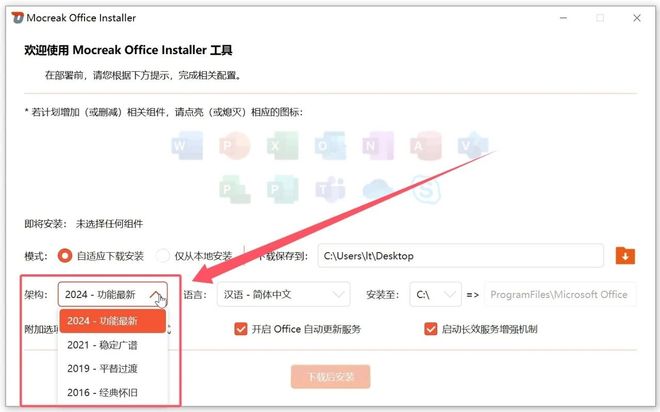
Task: Select the 仅从本地安装 mode radio button
Action: 162,255
